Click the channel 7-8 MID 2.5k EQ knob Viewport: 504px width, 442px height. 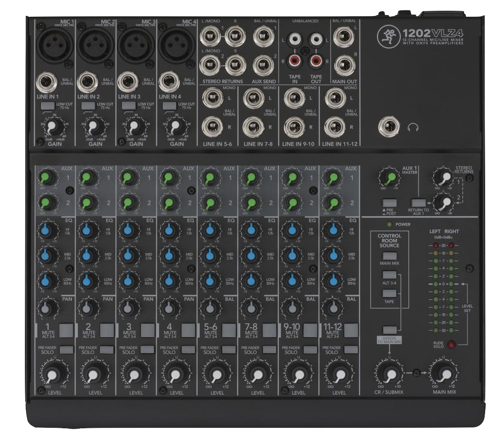click(x=250, y=256)
